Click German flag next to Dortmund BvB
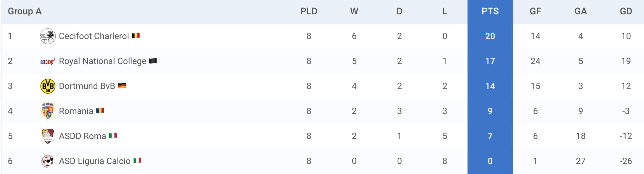The height and width of the screenshot is (174, 644). click(x=122, y=86)
